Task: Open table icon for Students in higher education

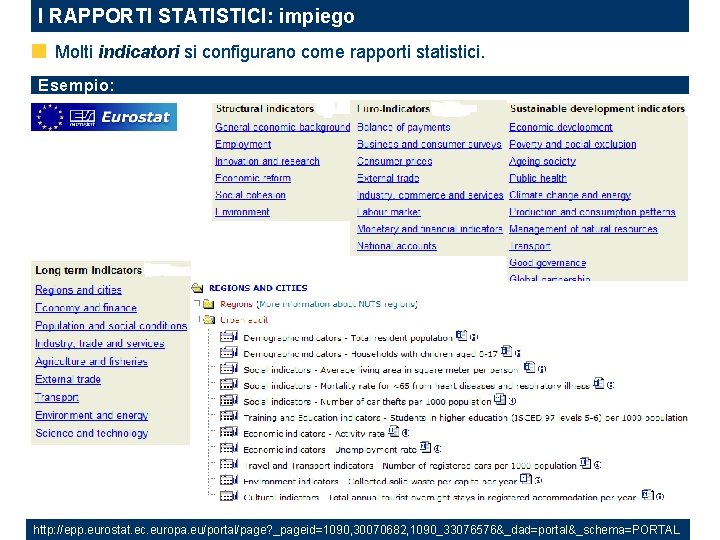Action: (x=229, y=416)
